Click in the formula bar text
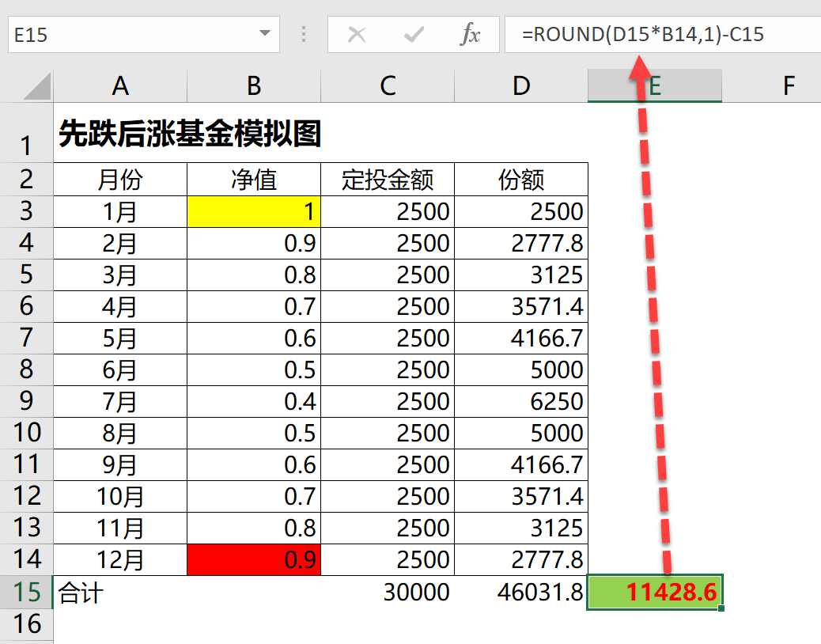The width and height of the screenshot is (821, 644). 642,35
